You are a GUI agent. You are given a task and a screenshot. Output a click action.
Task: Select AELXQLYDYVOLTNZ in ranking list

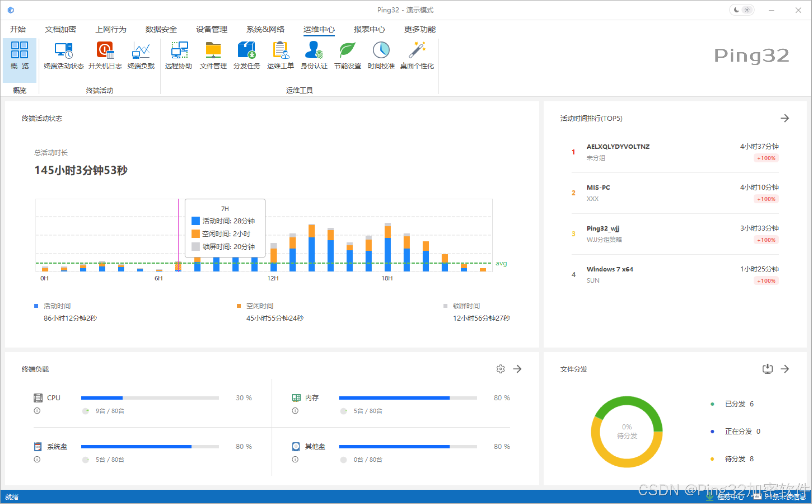coord(618,147)
